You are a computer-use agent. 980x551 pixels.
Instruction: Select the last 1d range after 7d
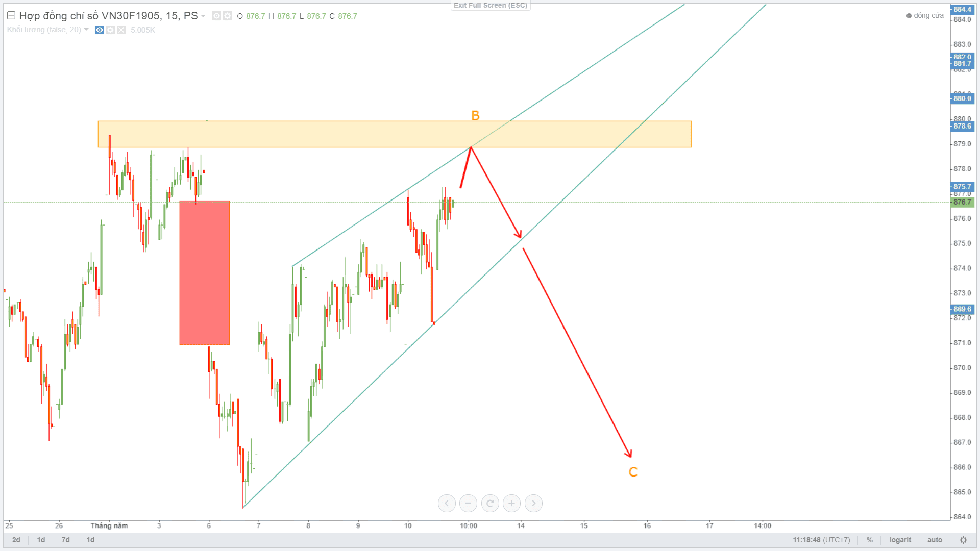[90, 540]
